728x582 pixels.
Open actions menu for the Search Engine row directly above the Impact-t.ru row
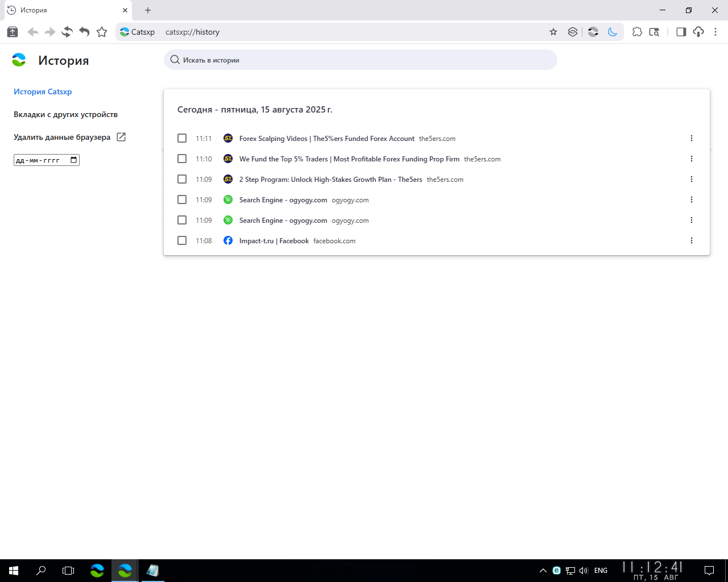click(x=692, y=220)
